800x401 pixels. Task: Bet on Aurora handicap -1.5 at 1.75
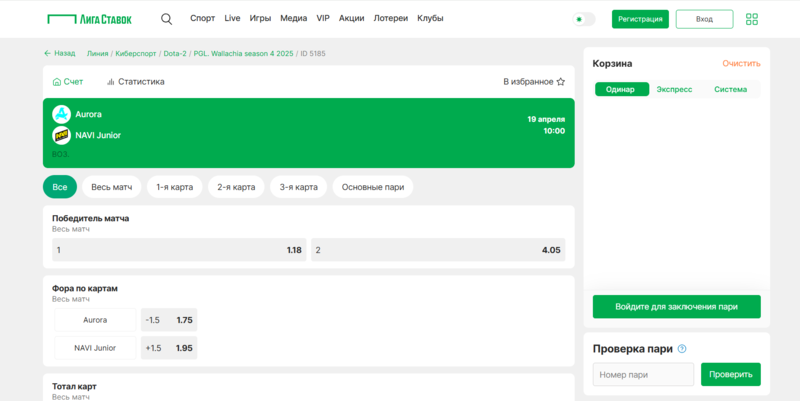pyautogui.click(x=169, y=320)
